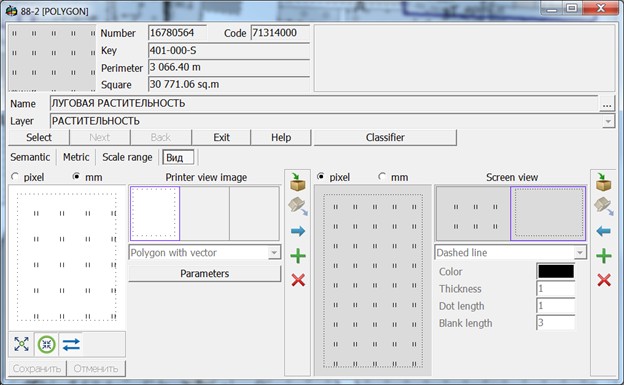624x385 pixels.
Task: Click the Parameters button
Action: [x=205, y=274]
